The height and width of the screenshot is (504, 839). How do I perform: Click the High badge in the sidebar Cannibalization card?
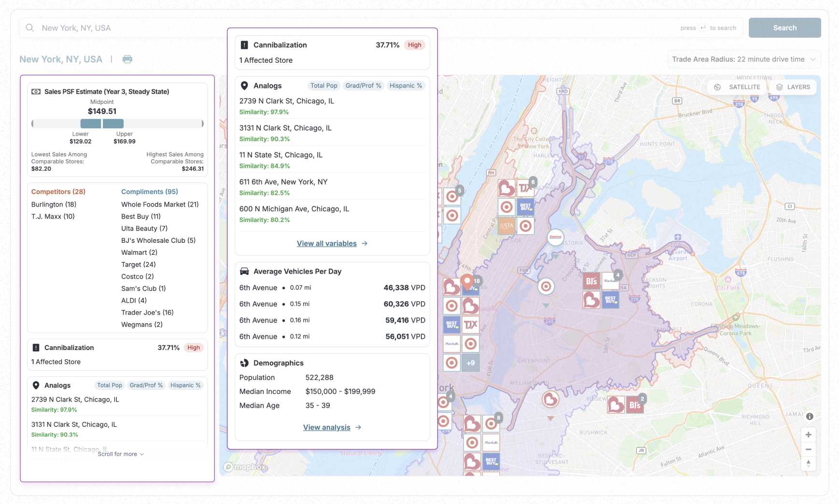coord(194,348)
